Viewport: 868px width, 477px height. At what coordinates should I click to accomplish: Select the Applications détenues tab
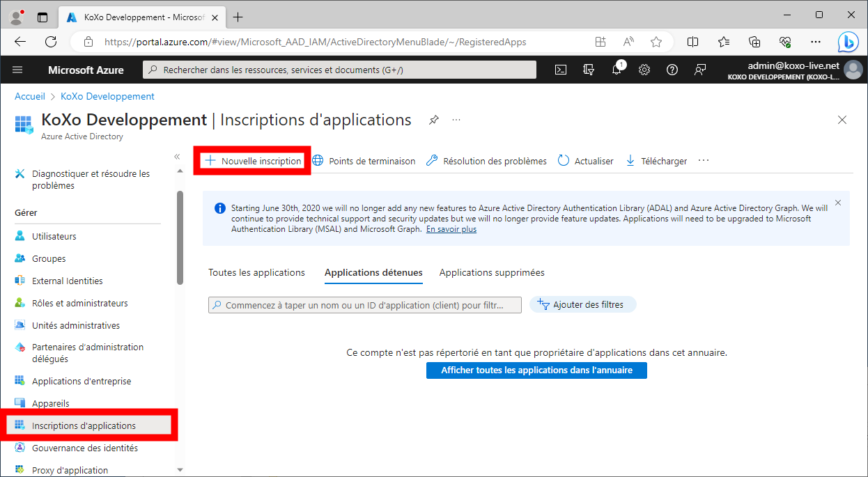click(373, 272)
